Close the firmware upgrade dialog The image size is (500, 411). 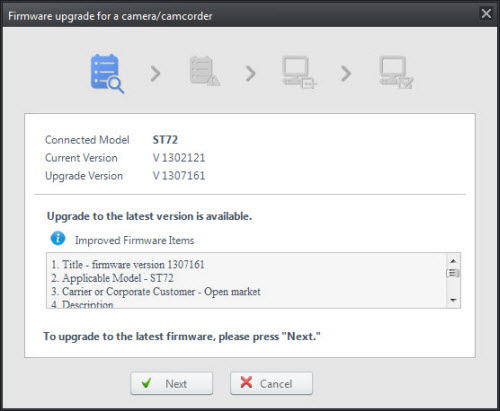(486, 14)
